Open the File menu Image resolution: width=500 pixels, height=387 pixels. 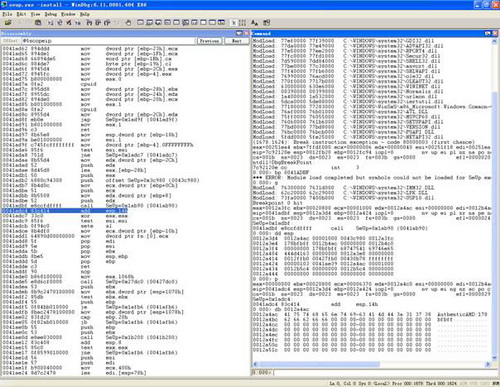click(x=7, y=14)
